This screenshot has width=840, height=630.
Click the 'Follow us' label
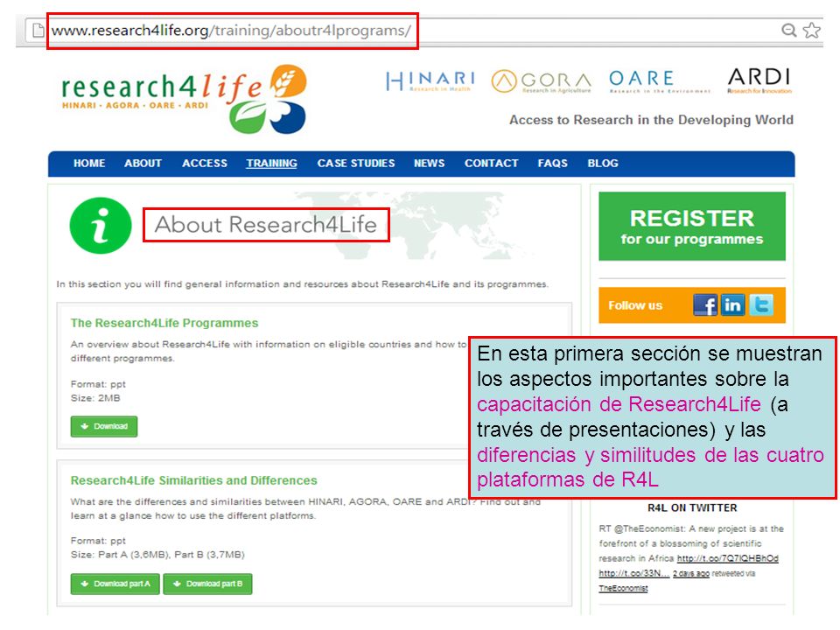(x=635, y=305)
